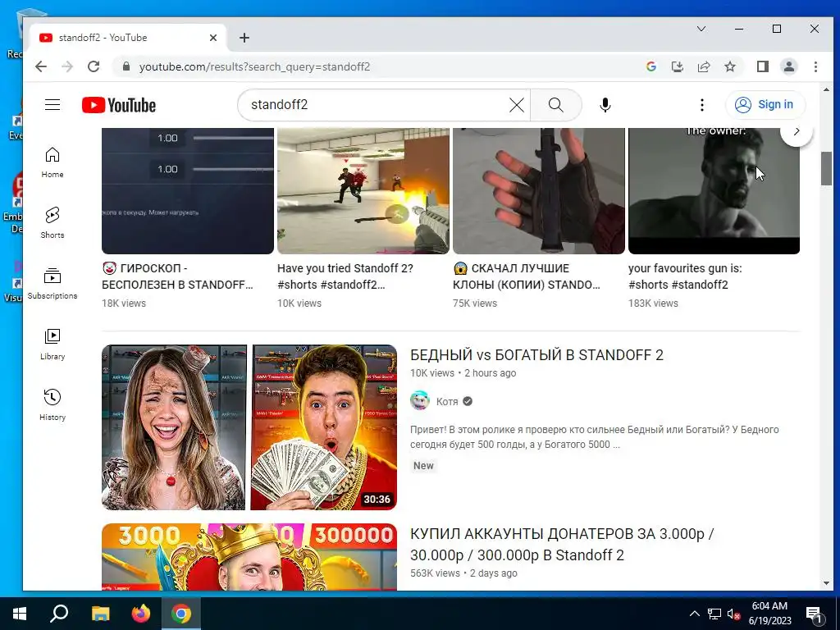
Task: Start voice search with the microphone
Action: [605, 105]
